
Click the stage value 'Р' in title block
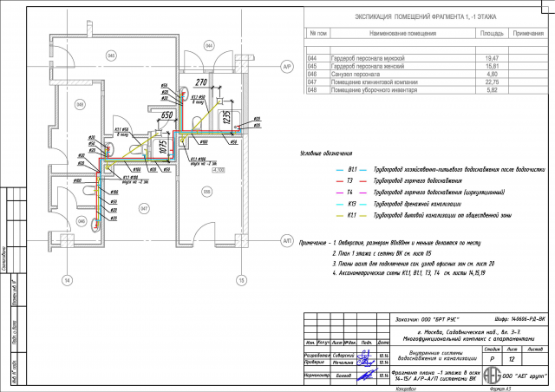[492, 359]
